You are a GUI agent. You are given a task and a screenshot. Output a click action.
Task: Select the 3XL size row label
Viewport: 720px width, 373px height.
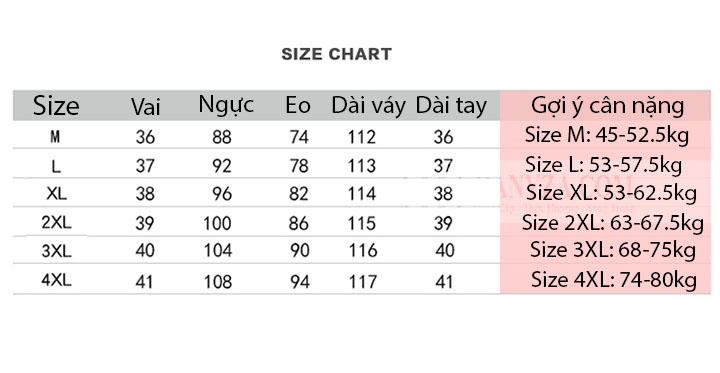tap(56, 251)
